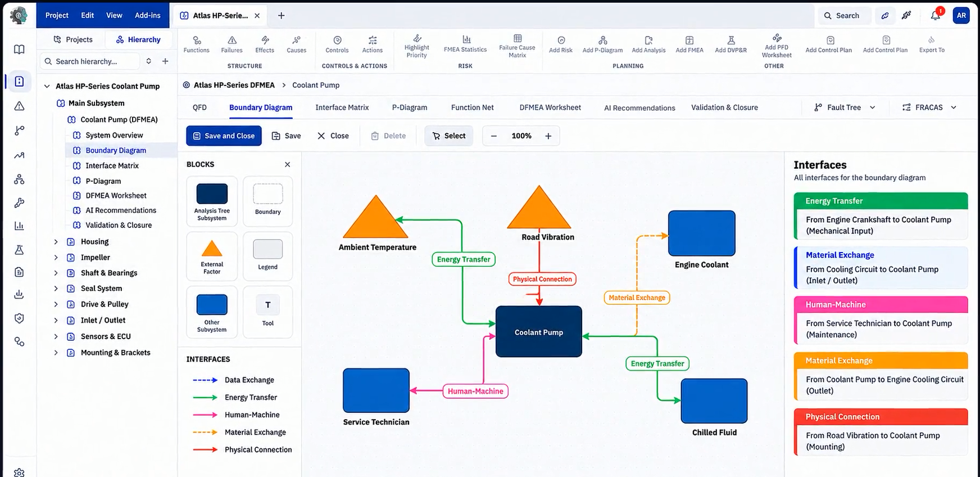Click the Close button in diagram toolbar
Screen dimensions: 980x477
(333, 136)
